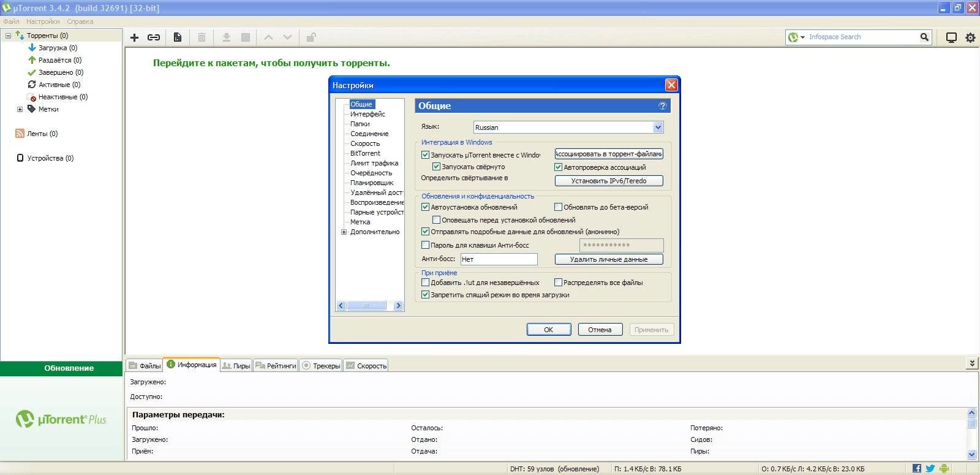Switch to the Пиры tab
The width and height of the screenshot is (980, 475).
coord(236,365)
